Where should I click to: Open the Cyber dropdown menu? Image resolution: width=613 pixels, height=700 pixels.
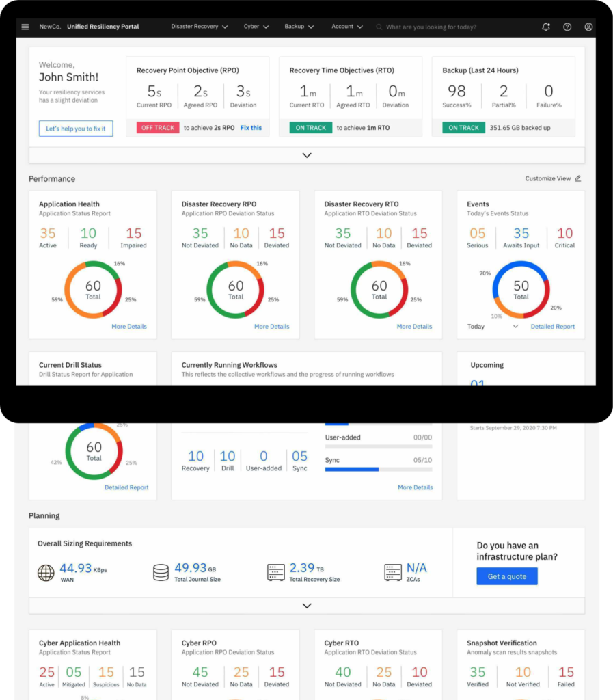(x=256, y=27)
